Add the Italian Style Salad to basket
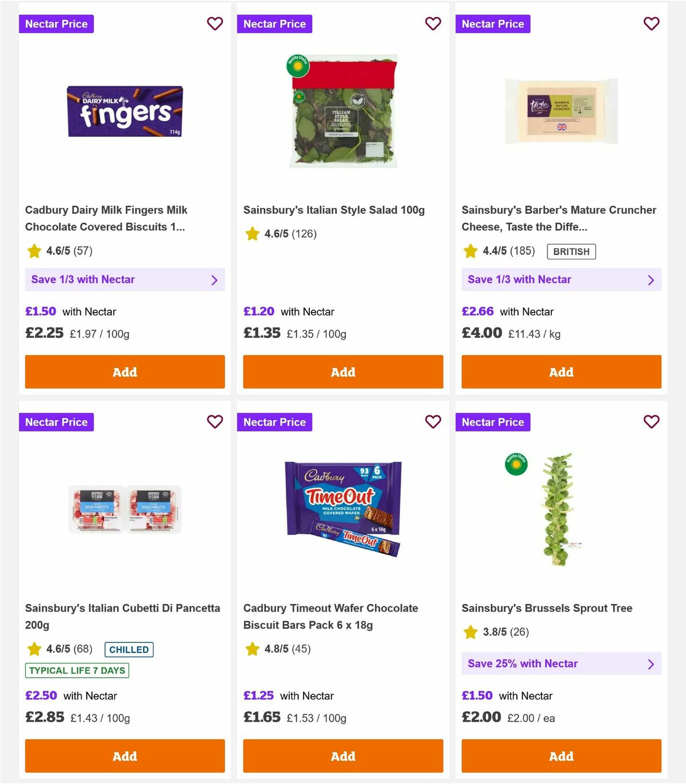This screenshot has width=686, height=784. pyautogui.click(x=342, y=371)
